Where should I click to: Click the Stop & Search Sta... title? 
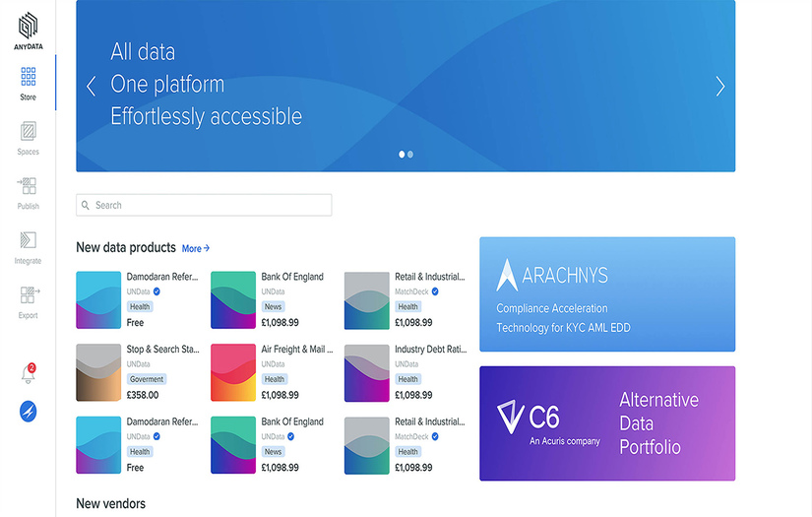pyautogui.click(x=162, y=350)
